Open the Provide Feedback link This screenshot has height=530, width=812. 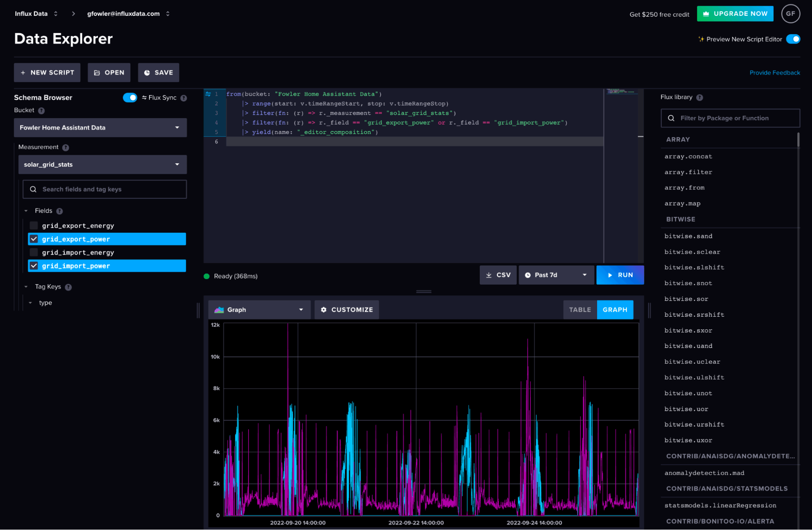pyautogui.click(x=774, y=73)
